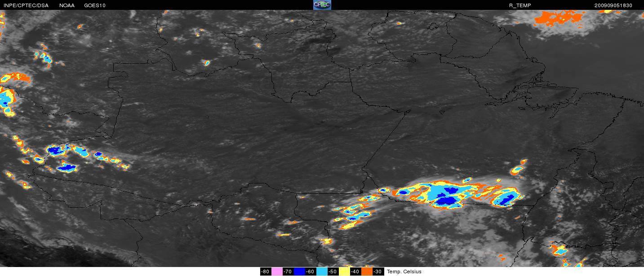Click the -30 legend value
The height and width of the screenshot is (276, 644).
(378, 272)
